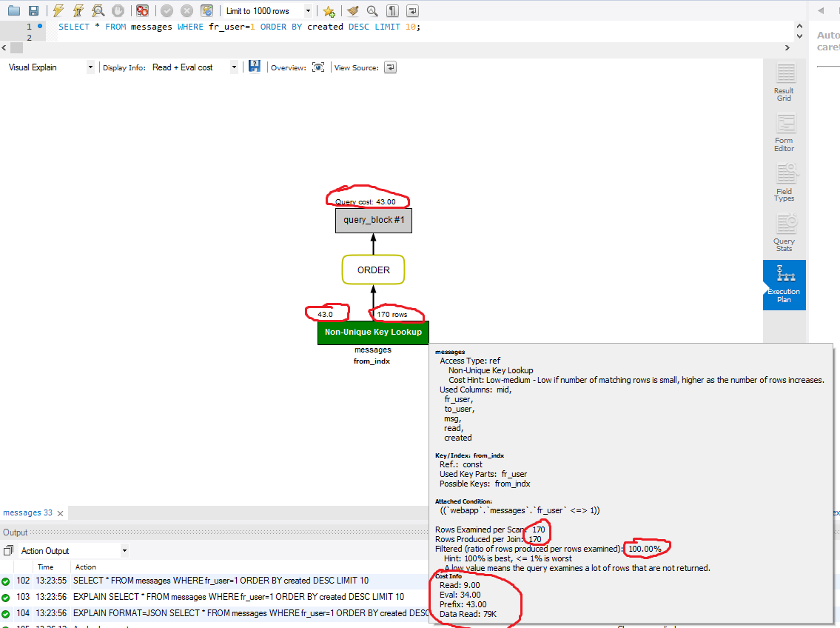The image size is (840, 628).
Task: Click the editor vertical scrollbar up arrow
Action: pyautogui.click(x=799, y=26)
